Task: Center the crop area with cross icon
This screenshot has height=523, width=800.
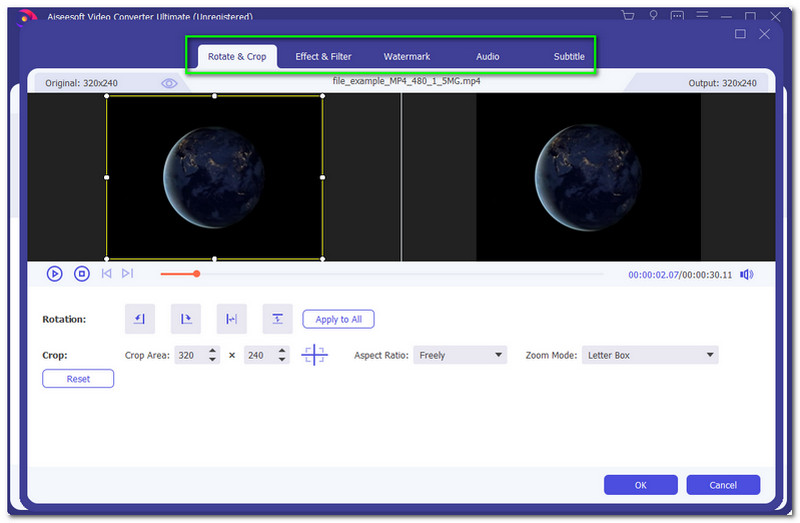Action: click(x=314, y=355)
